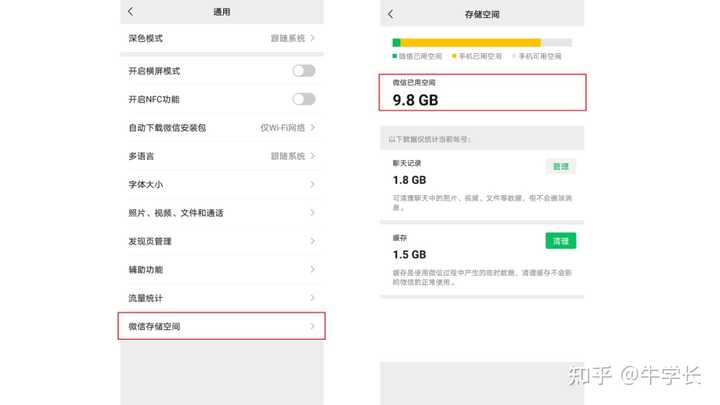Image resolution: width=720 pixels, height=405 pixels.
Task: Tap 跟随系统 value on 多语言 row
Action: (x=288, y=156)
